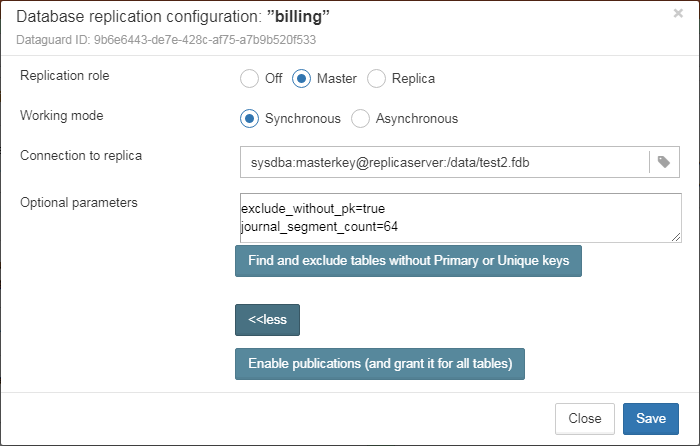Click the Asynchronous label text
Viewport: 700px width, 446px height.
pyautogui.click(x=417, y=119)
